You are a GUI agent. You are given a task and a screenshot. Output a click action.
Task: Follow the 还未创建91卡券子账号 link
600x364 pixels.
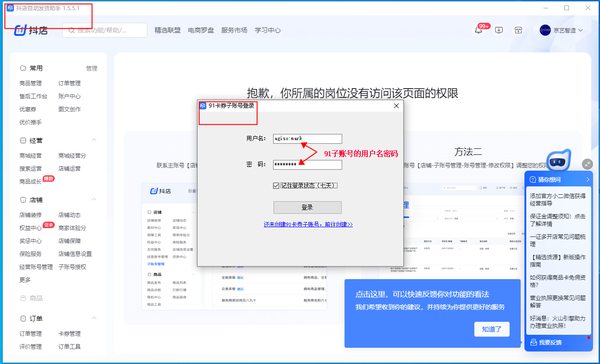308,224
